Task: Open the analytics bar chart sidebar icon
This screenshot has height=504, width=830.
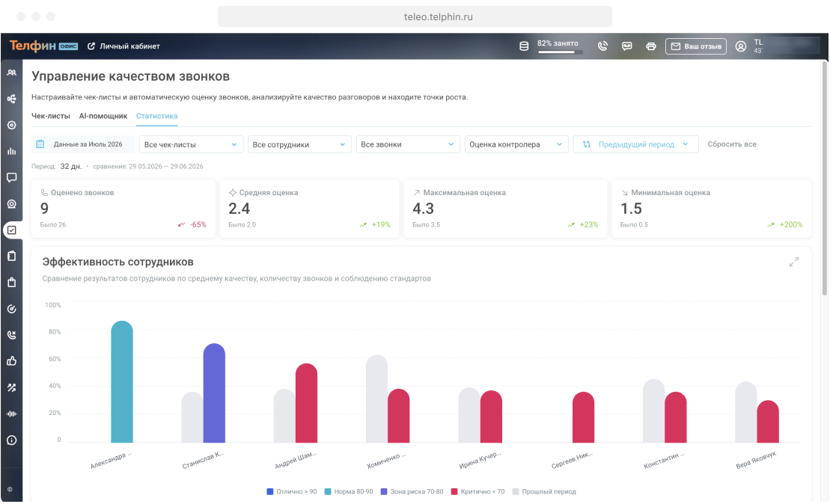Action: click(x=12, y=151)
